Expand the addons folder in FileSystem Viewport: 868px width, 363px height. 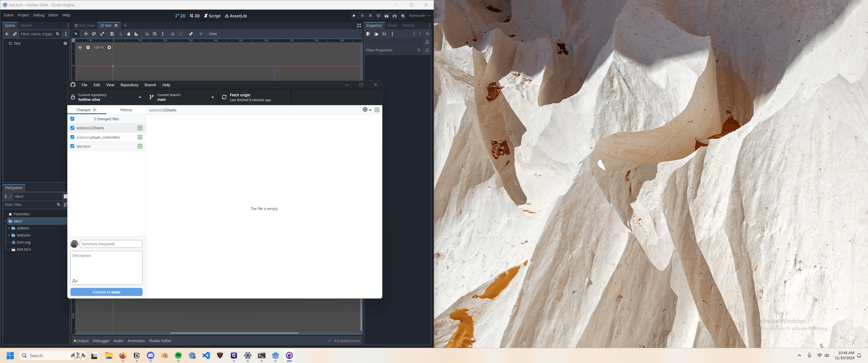click(x=9, y=228)
